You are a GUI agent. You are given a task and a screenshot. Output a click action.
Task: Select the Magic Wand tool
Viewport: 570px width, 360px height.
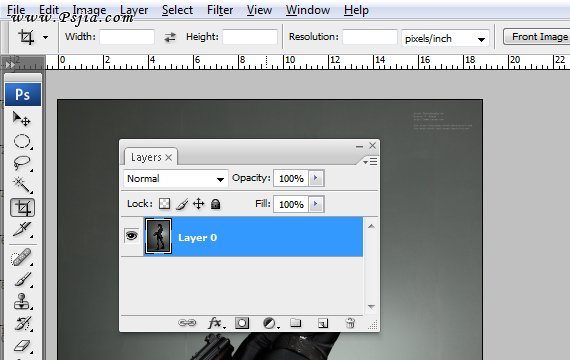(22, 185)
